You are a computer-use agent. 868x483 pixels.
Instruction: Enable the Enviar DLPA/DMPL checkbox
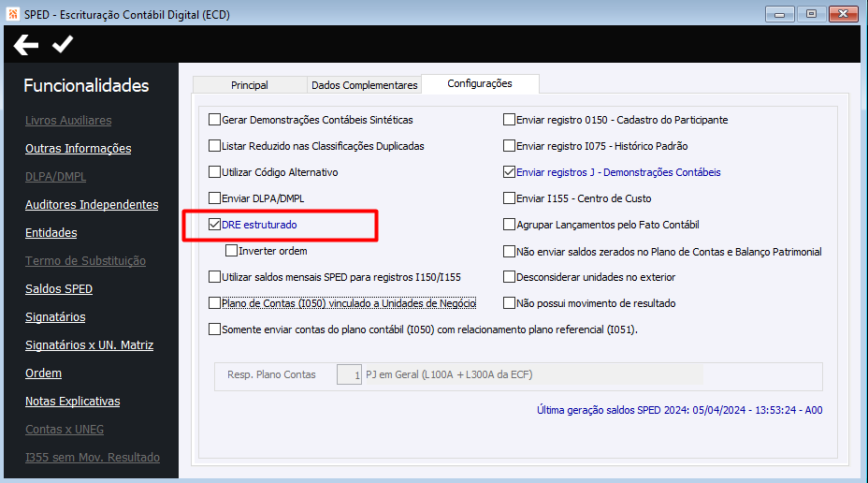pyautogui.click(x=215, y=198)
